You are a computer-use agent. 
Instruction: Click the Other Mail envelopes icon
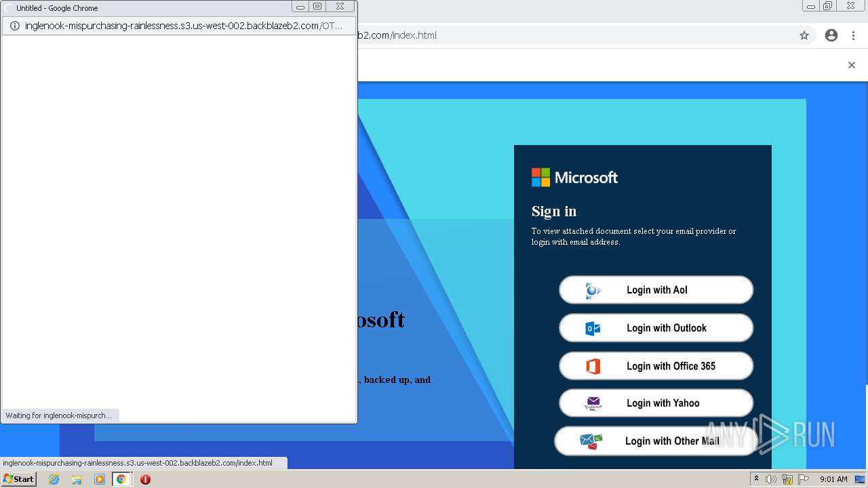(x=591, y=441)
